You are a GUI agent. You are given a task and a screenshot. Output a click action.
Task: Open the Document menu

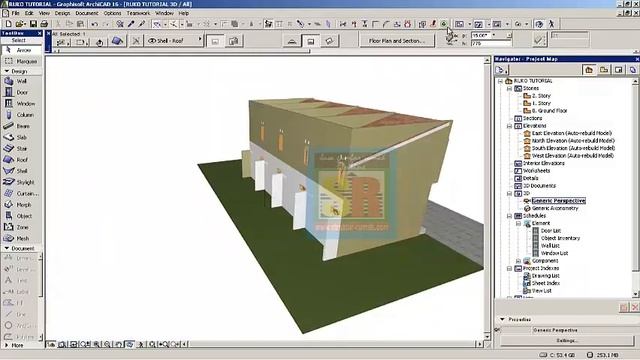coord(87,13)
